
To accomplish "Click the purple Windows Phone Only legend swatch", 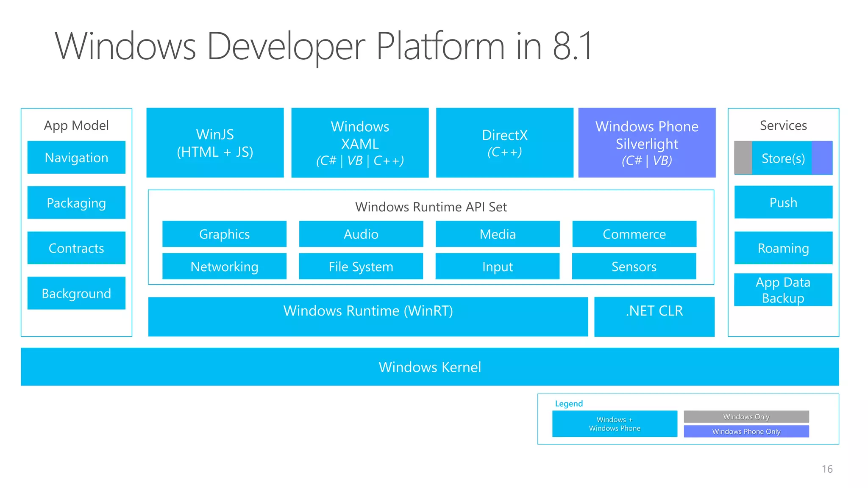I will pos(746,431).
